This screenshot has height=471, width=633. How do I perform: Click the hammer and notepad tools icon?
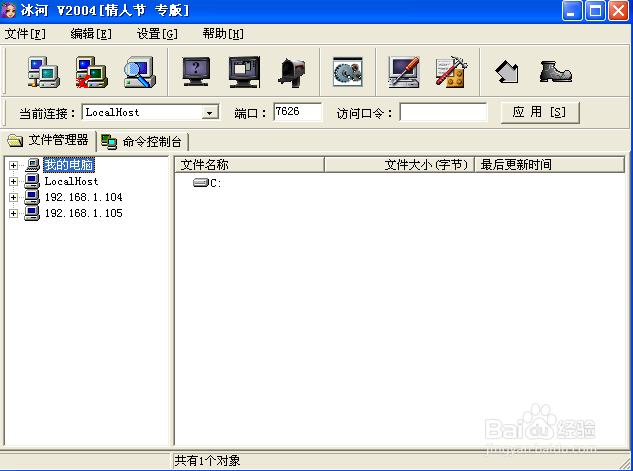452,72
